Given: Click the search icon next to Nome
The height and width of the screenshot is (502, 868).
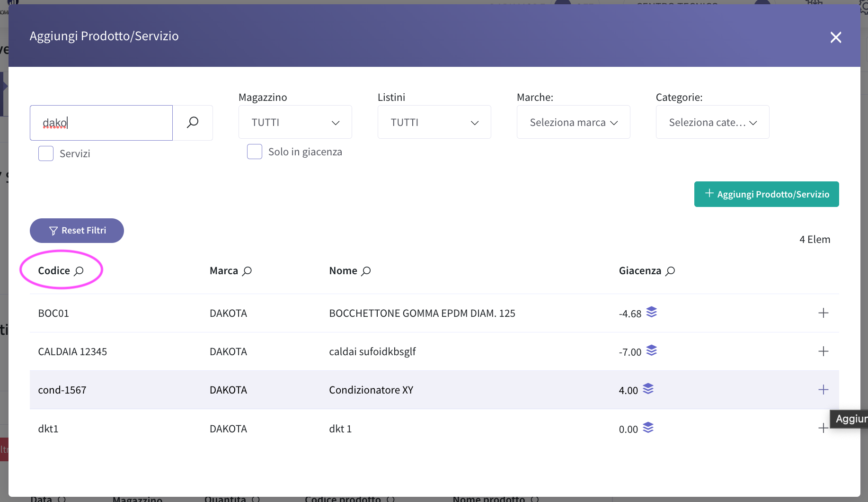Looking at the screenshot, I should point(366,271).
